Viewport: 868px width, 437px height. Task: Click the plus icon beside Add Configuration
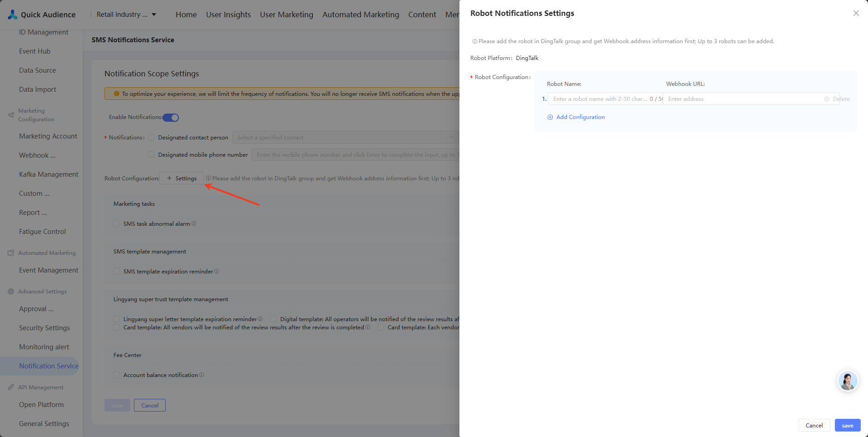(x=550, y=117)
